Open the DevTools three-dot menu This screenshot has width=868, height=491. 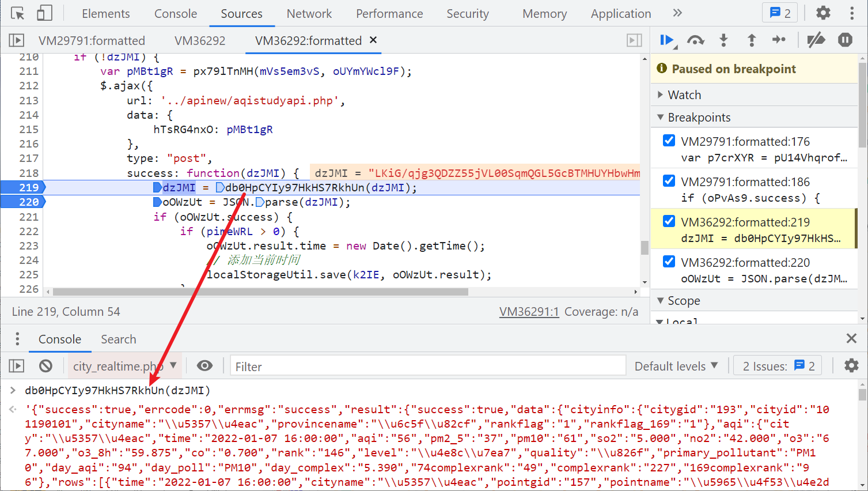[852, 13]
